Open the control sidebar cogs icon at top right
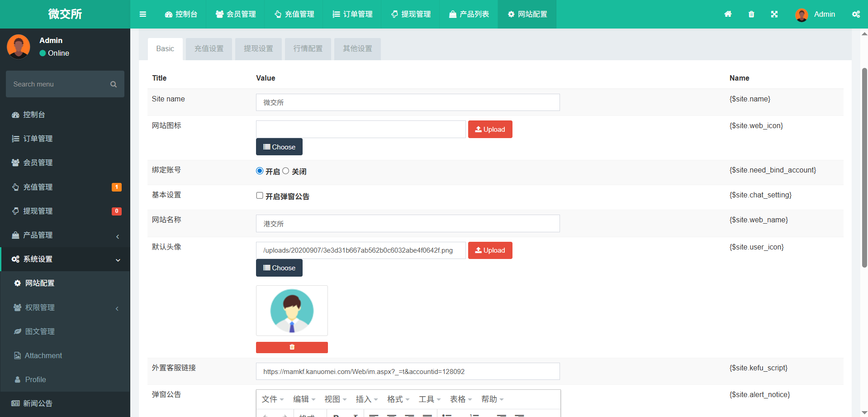868x417 pixels. (856, 14)
